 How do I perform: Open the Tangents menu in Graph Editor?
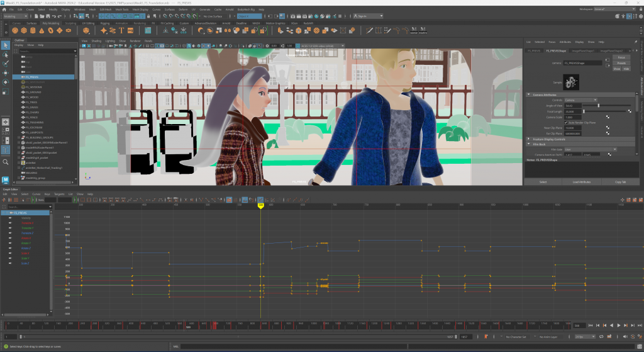[x=59, y=194]
